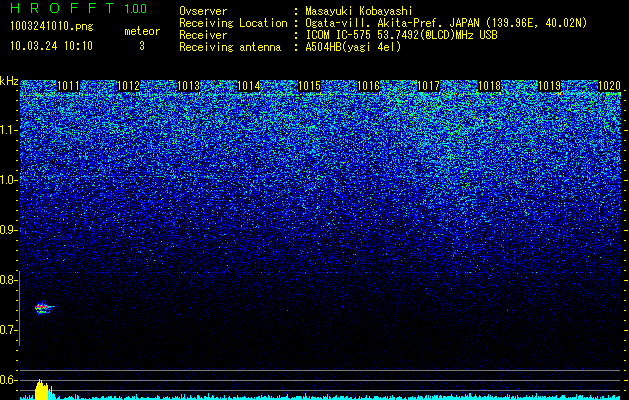Click the meteor echo in spectrogram
The height and width of the screenshot is (400, 629).
click(44, 308)
